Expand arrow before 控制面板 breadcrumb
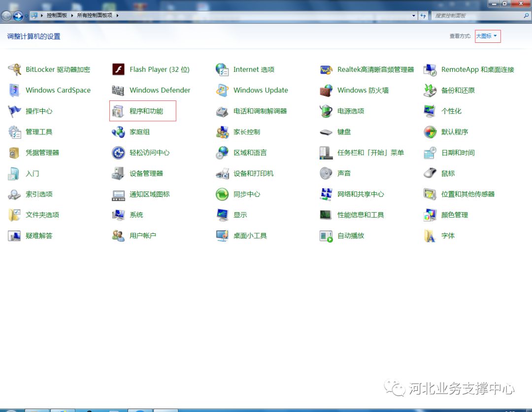This screenshot has width=532, height=412. tap(42, 16)
